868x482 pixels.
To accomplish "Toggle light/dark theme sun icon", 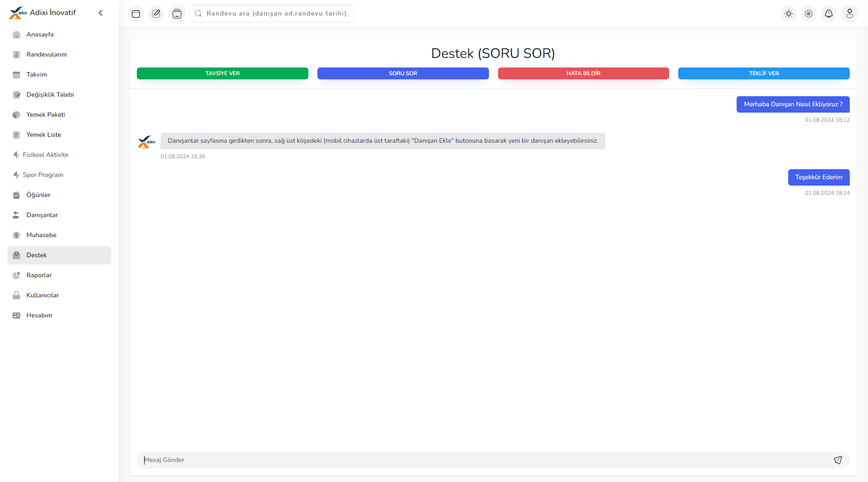I will (789, 14).
